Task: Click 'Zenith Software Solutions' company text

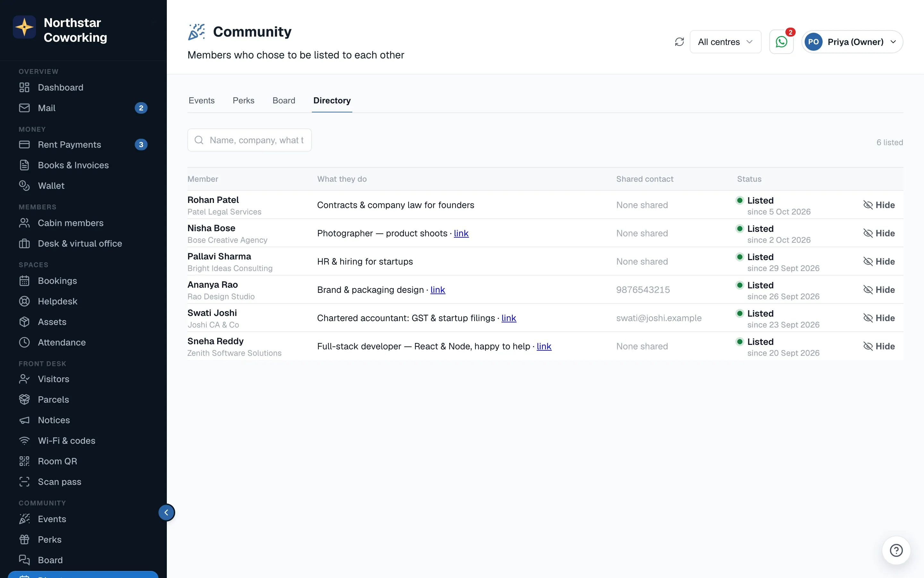Action: pos(235,354)
